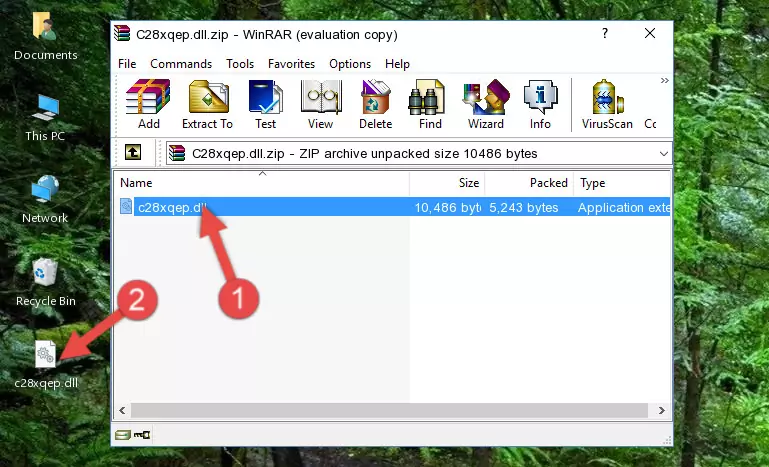
Task: Click the horizontal scrollbar track
Action: (389, 410)
